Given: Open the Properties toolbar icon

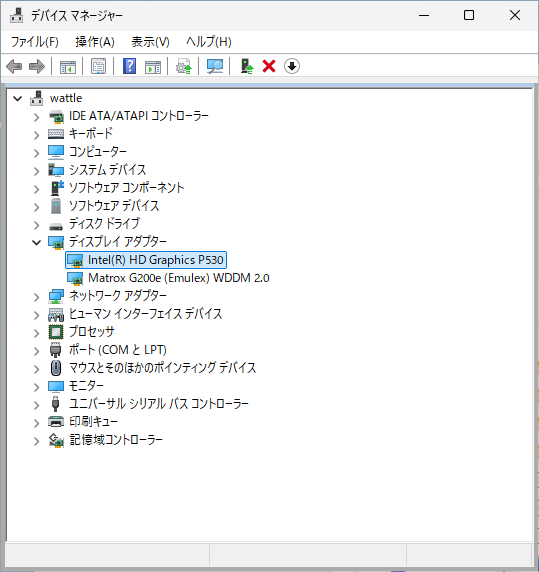Looking at the screenshot, I should (98, 66).
